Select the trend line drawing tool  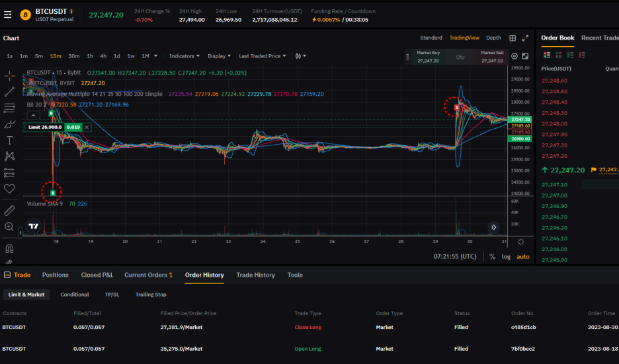coord(9,92)
